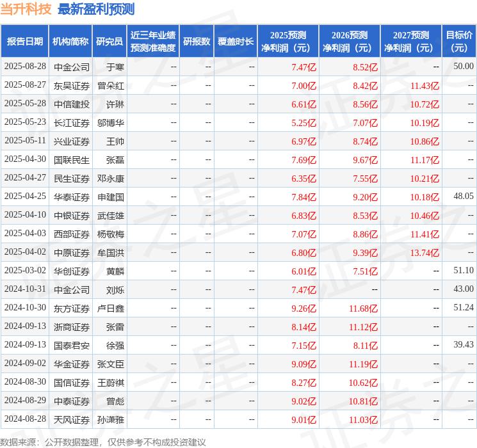Screen dimensions: 477x448
Task: Click target price 39.43
Action: (464, 345)
